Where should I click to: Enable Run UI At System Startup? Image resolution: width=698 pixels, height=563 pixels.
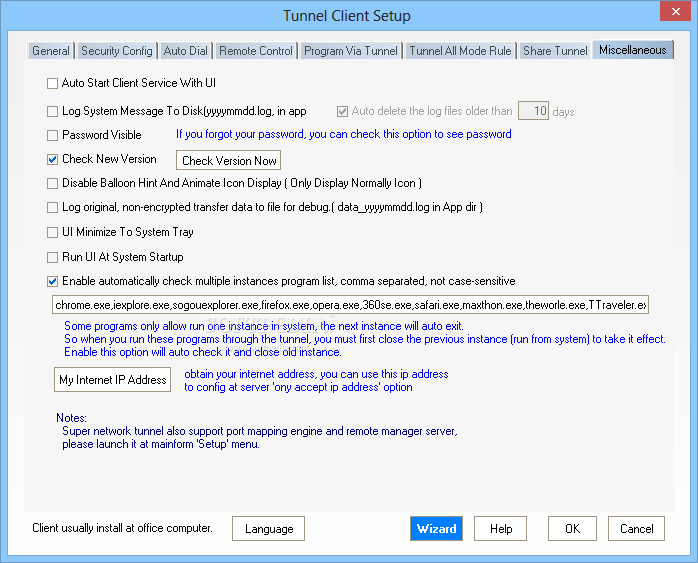53,257
